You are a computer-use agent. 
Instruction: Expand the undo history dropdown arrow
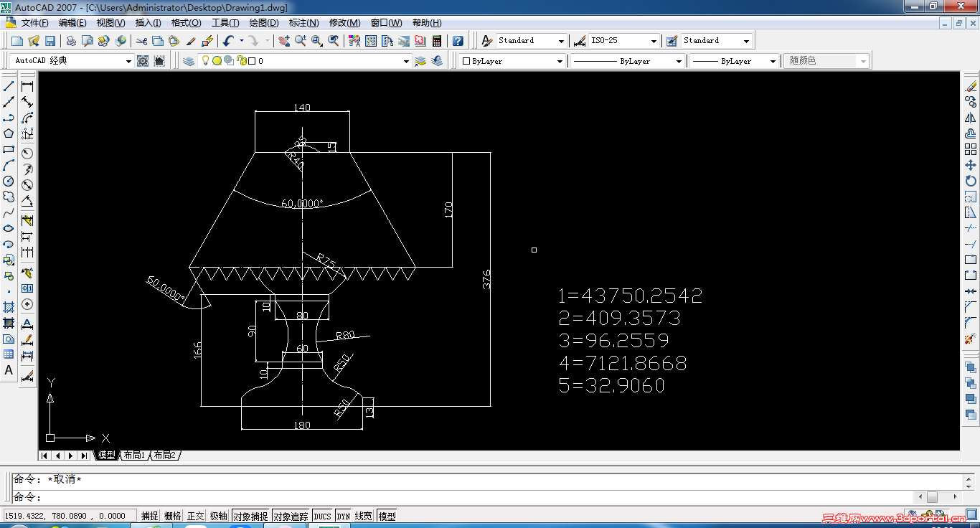[242, 41]
